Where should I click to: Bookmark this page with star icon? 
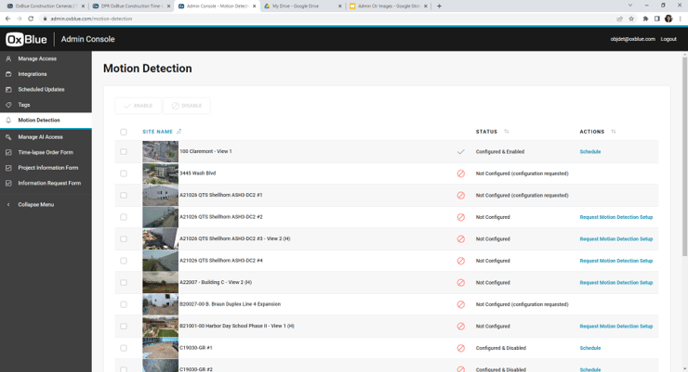pyautogui.click(x=631, y=18)
